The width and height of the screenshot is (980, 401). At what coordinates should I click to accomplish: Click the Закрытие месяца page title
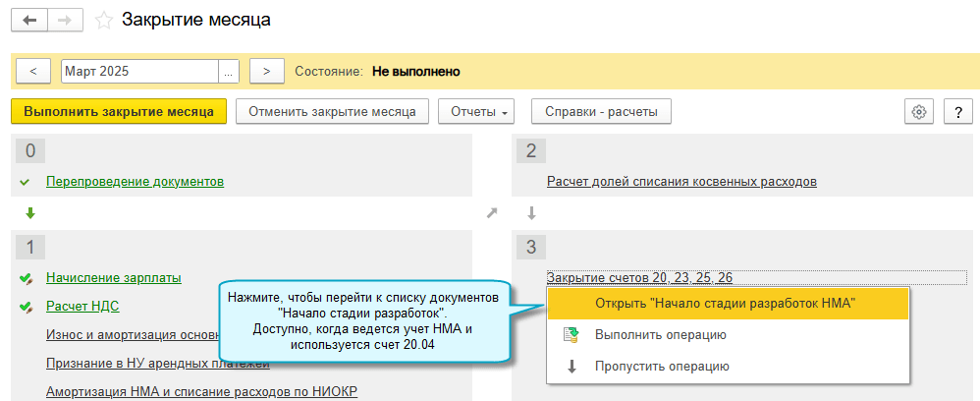click(x=196, y=20)
